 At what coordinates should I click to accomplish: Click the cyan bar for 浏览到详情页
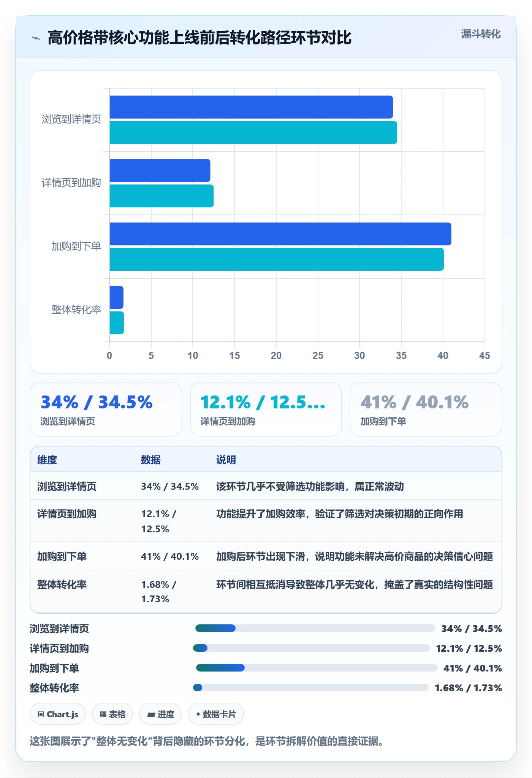[253, 132]
